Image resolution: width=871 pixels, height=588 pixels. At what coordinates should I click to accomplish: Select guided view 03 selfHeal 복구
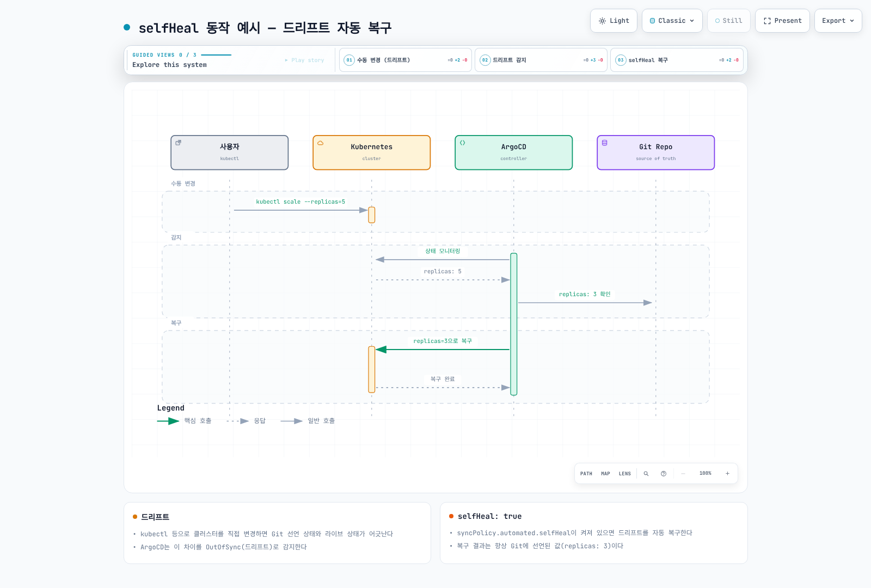(x=677, y=60)
